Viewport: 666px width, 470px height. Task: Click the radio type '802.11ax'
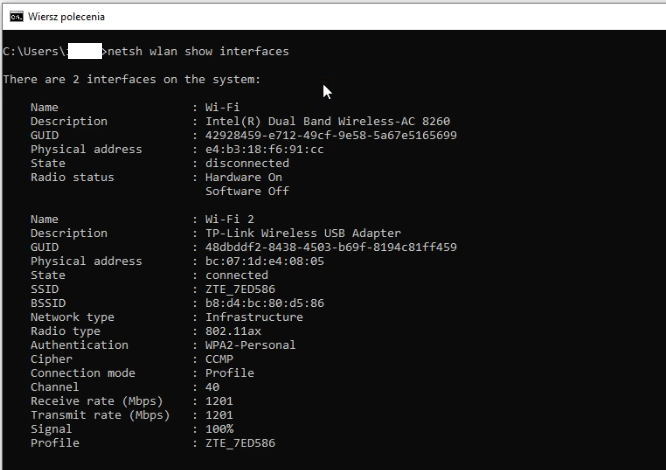click(233, 331)
